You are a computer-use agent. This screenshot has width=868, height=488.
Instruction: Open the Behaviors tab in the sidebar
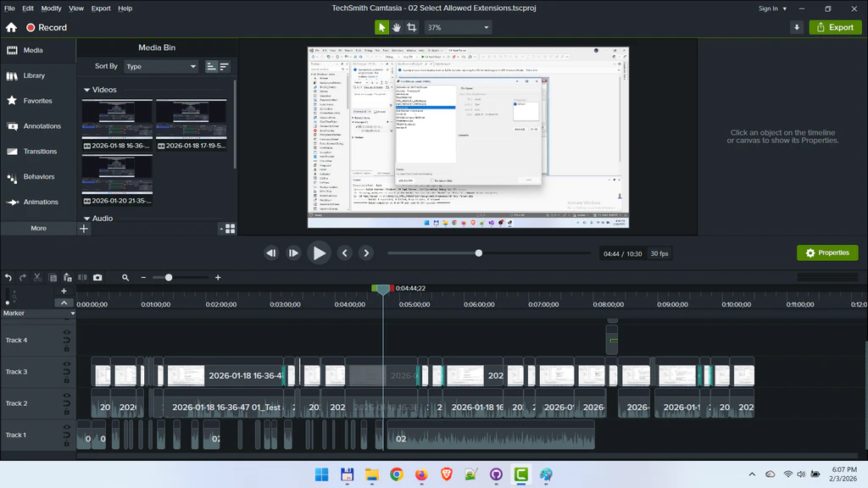(x=38, y=176)
